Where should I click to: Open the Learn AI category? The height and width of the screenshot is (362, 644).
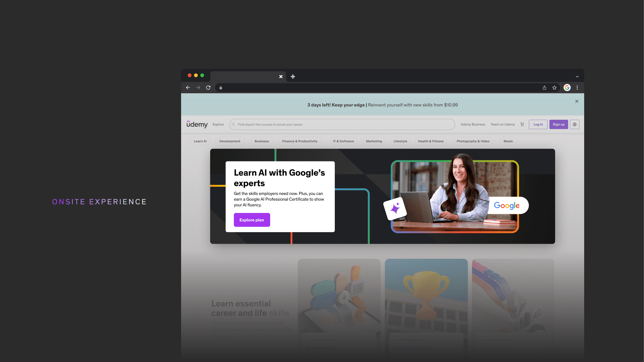tap(200, 141)
